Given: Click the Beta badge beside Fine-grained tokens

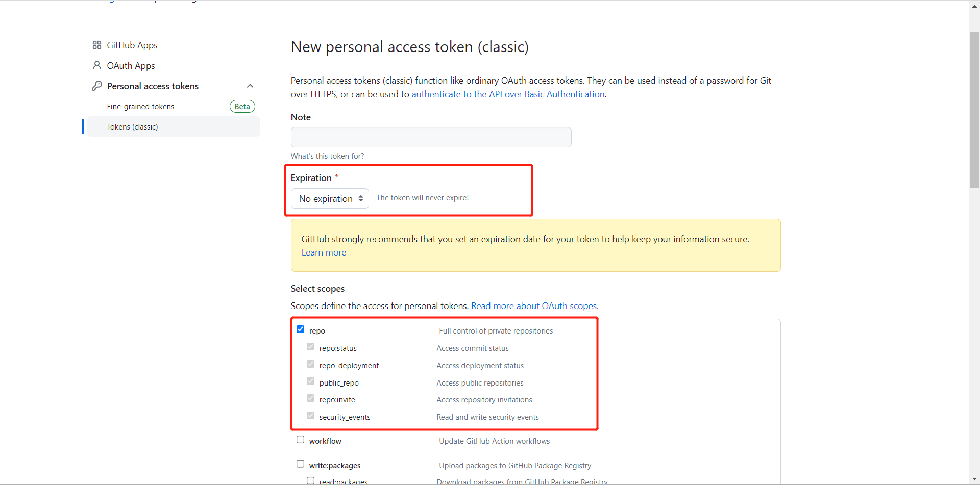Looking at the screenshot, I should [242, 107].
